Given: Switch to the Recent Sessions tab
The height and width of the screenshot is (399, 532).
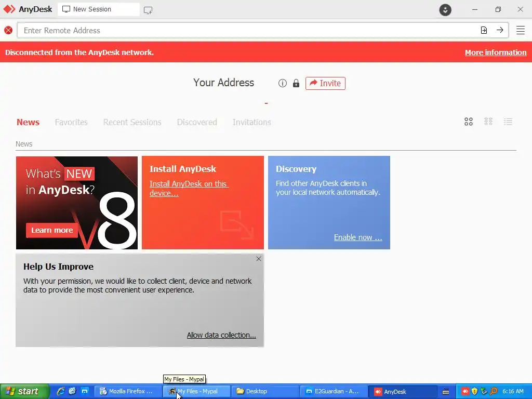Looking at the screenshot, I should point(132,122).
